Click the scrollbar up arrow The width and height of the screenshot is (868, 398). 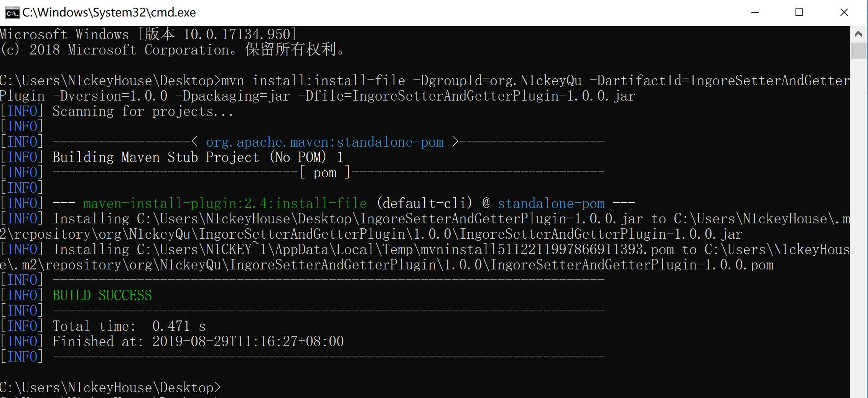[858, 34]
